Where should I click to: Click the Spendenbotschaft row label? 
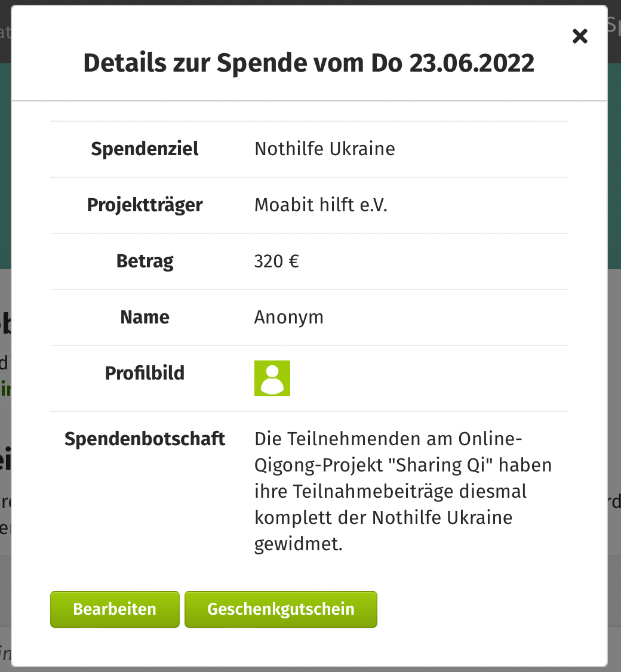(145, 439)
